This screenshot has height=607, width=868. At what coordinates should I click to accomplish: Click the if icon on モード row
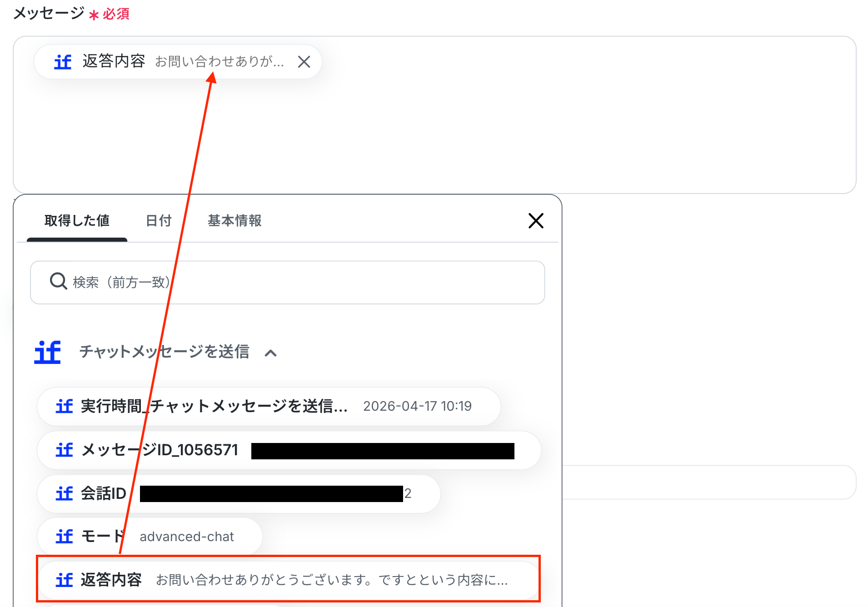(64, 537)
